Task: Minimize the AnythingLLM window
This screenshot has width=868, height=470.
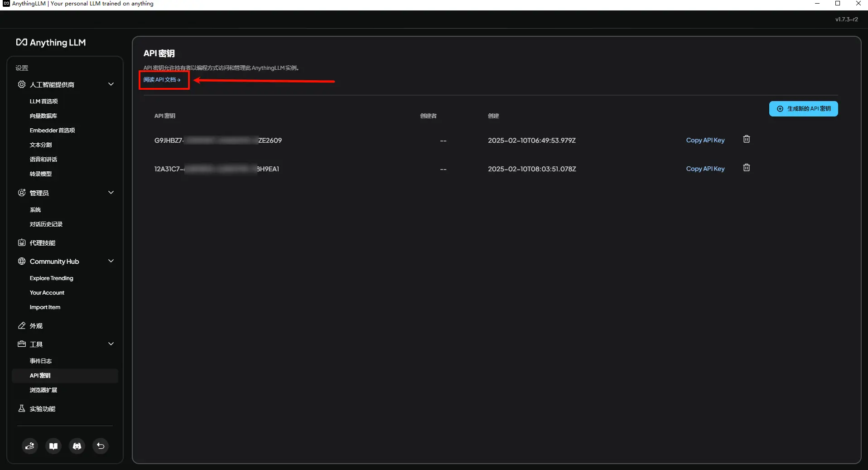Action: click(817, 4)
